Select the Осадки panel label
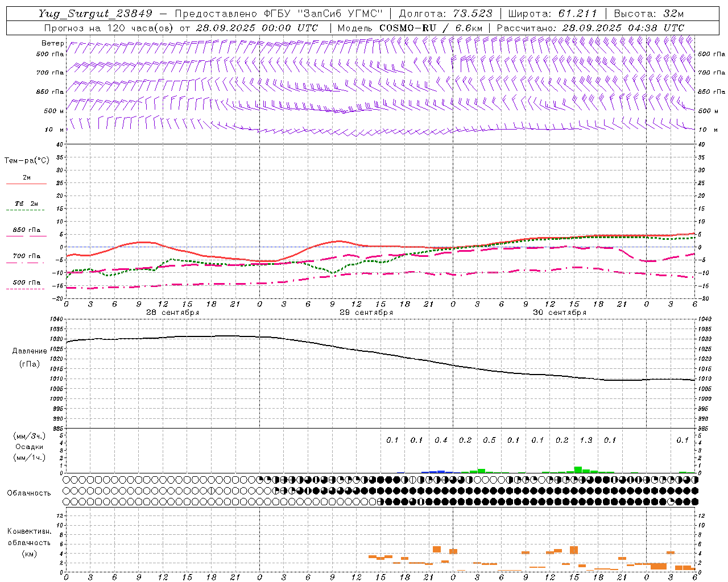 click(30, 447)
